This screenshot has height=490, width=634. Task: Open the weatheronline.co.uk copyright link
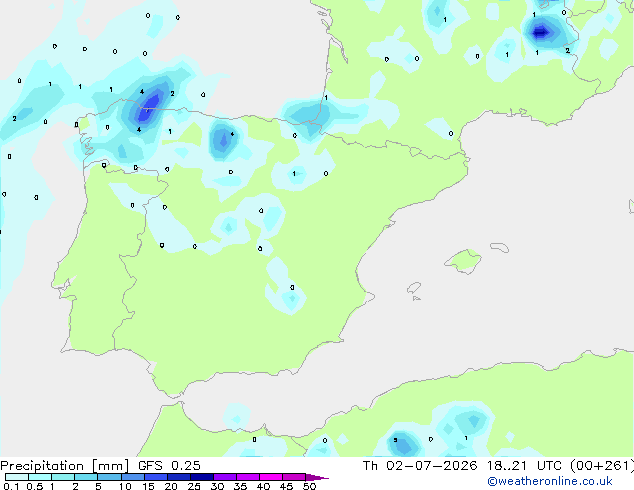550,481
